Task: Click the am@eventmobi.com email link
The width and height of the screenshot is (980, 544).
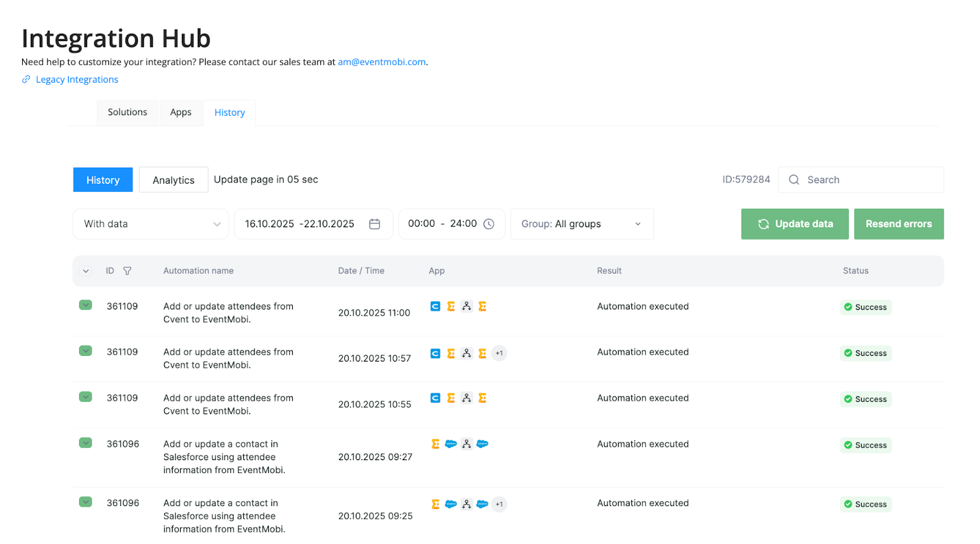Action: tap(382, 62)
